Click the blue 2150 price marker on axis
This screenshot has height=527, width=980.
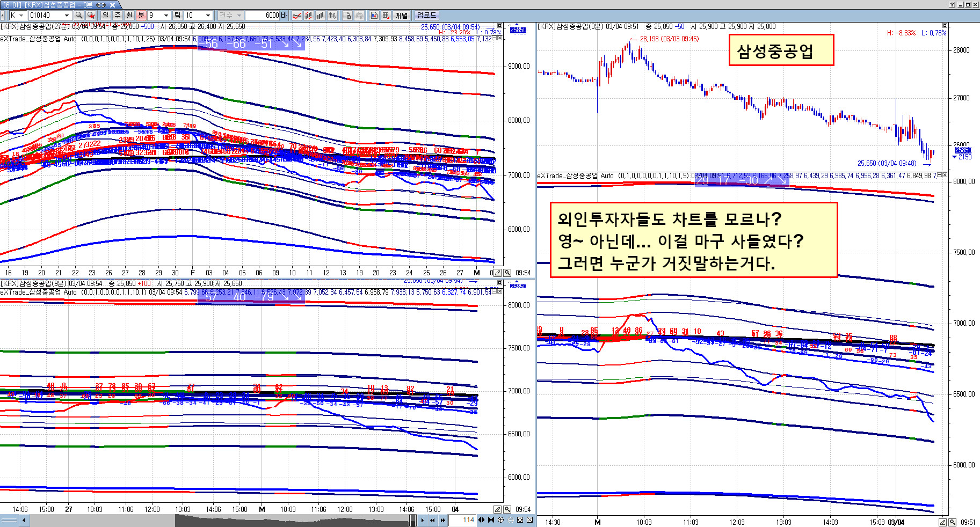pyautogui.click(x=962, y=157)
